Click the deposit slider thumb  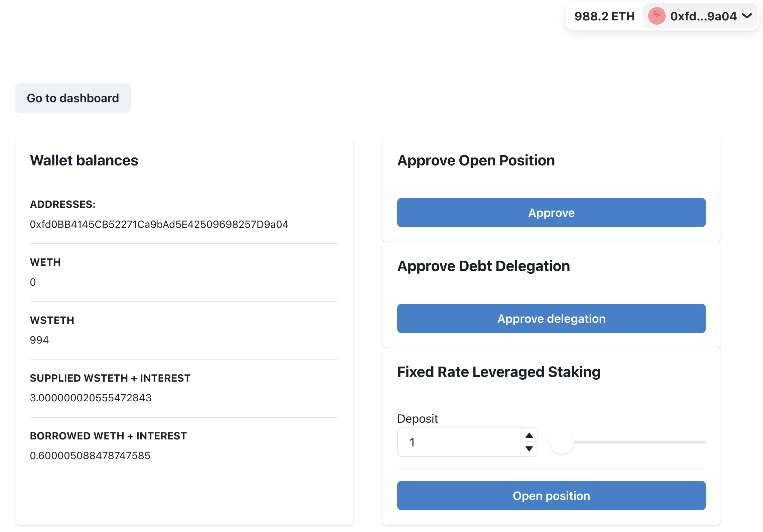562,442
